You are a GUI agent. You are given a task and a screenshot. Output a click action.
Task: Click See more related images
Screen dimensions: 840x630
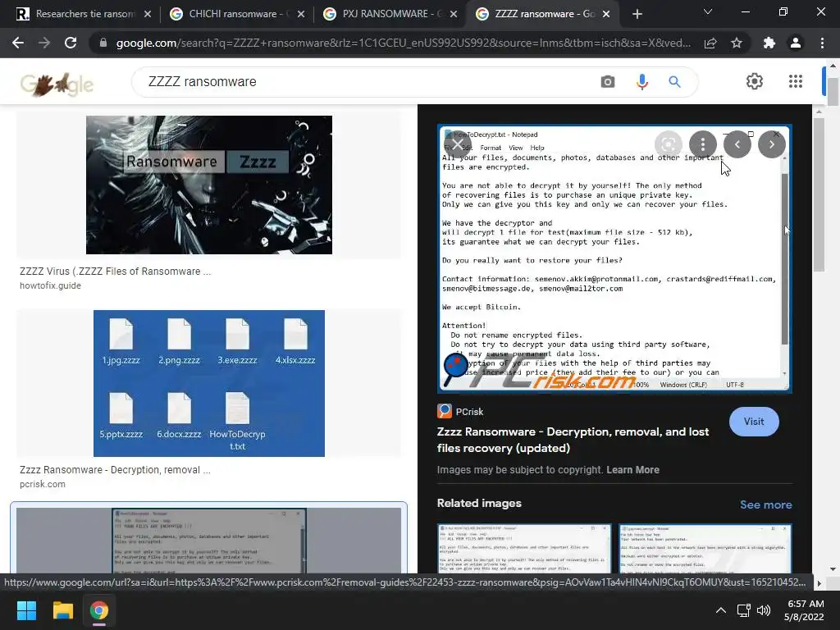[765, 504]
